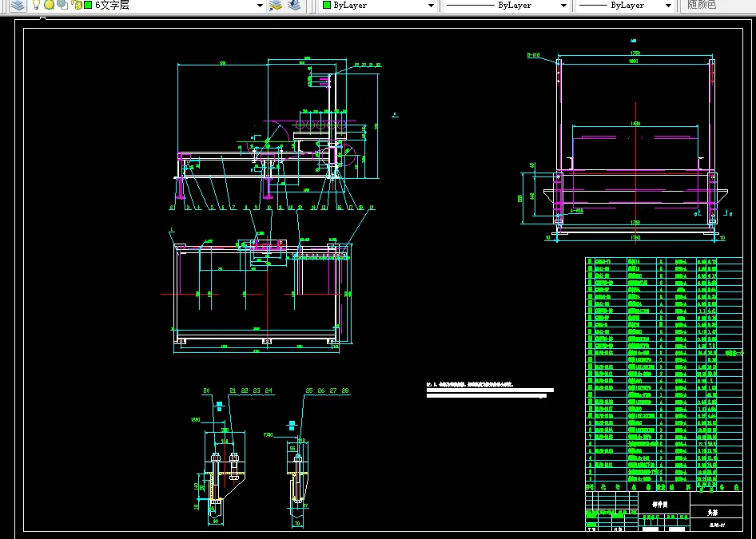Screen dimensions: 756x539
Task: Toggle layer lock padlock icon
Action: pos(76,5)
